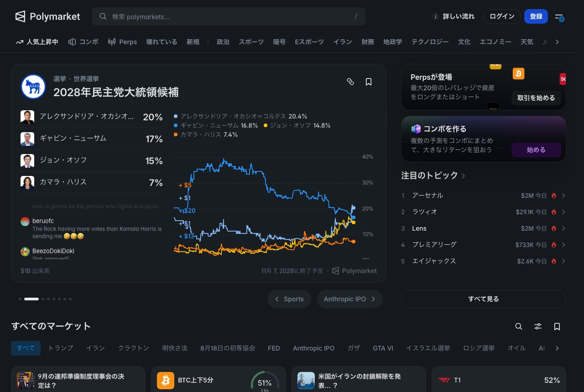Open the 政治 category tab

223,42
